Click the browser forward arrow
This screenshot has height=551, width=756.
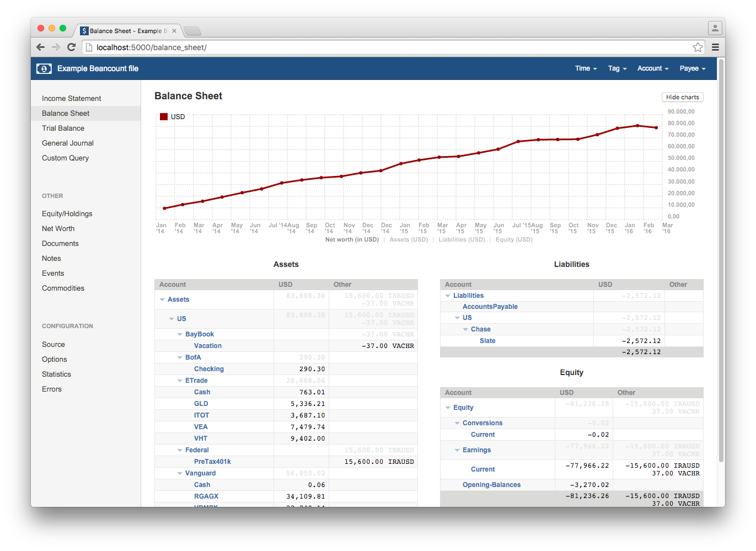55,47
